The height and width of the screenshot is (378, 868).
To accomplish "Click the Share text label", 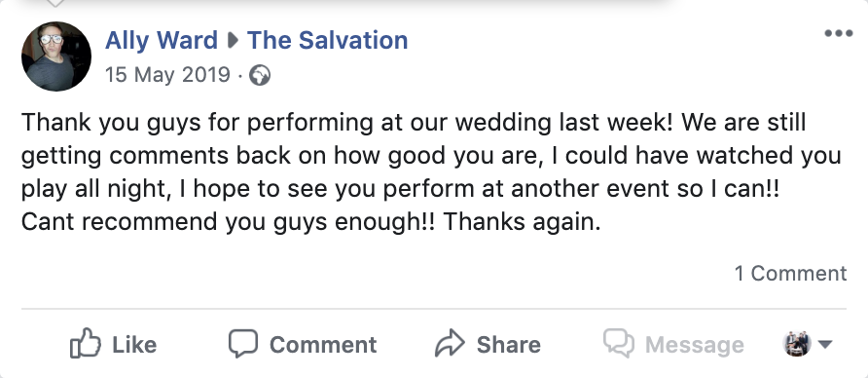I will (x=508, y=345).
